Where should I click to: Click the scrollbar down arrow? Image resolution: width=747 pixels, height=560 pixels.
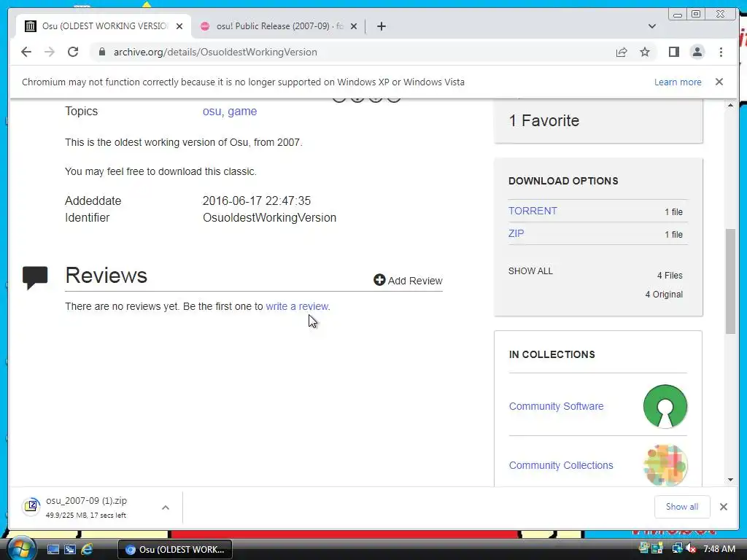[x=730, y=480]
